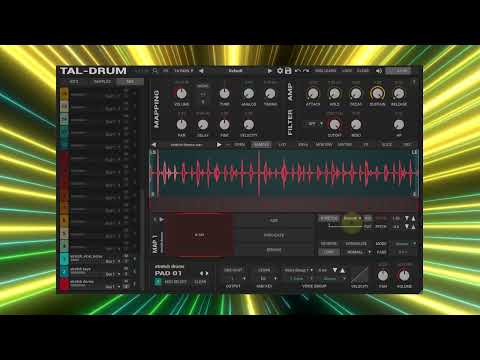
Task: Open the SLICE tab
Action: (387, 145)
